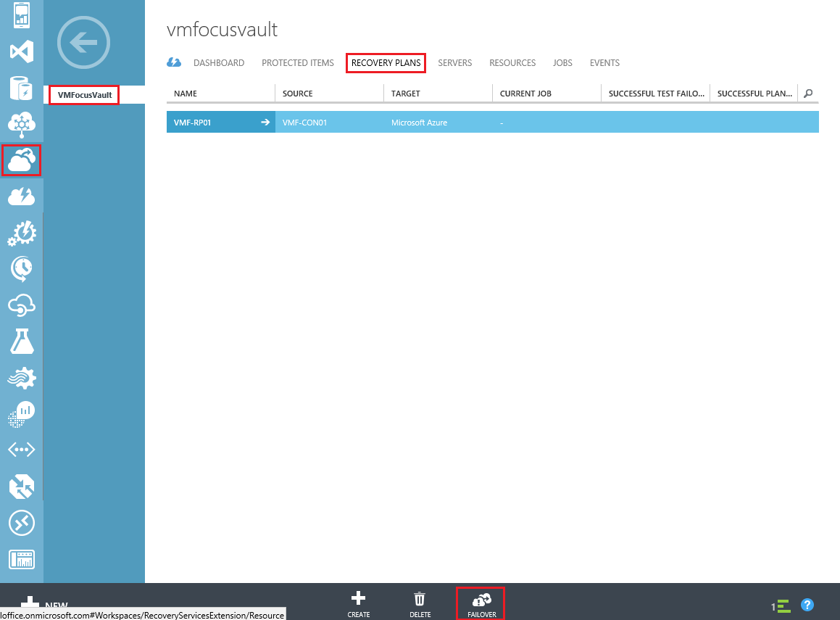Click Failover in the bottom command bar
Viewport: 840px width, 620px height.
pos(481,603)
